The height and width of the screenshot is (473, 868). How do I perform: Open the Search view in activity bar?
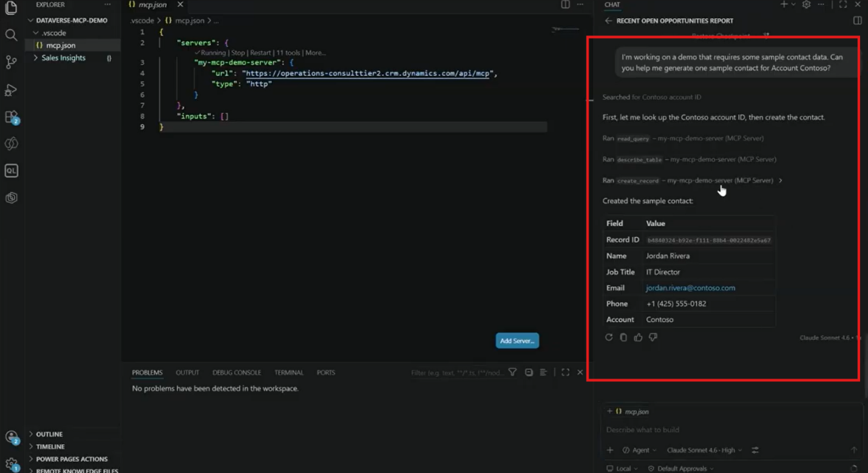(11, 35)
